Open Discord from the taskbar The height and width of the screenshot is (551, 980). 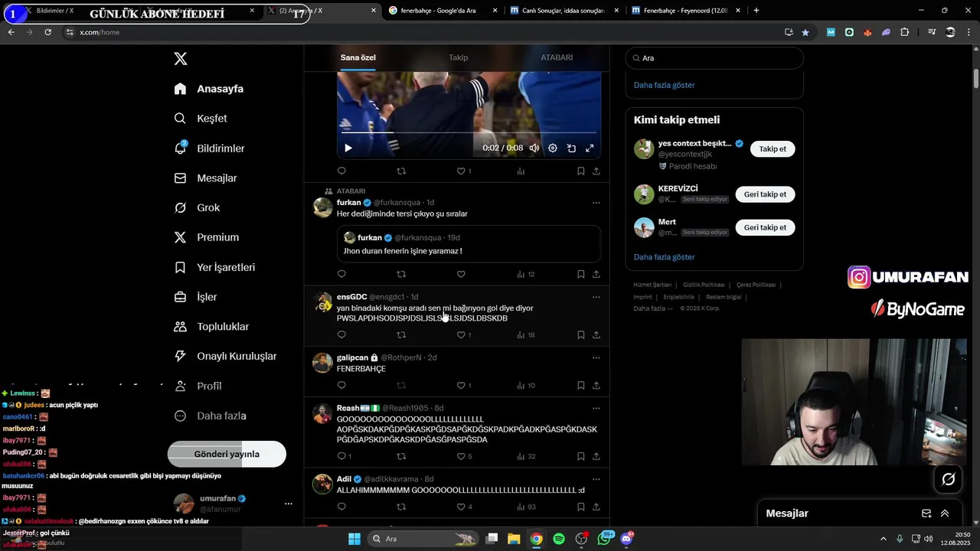click(626, 539)
